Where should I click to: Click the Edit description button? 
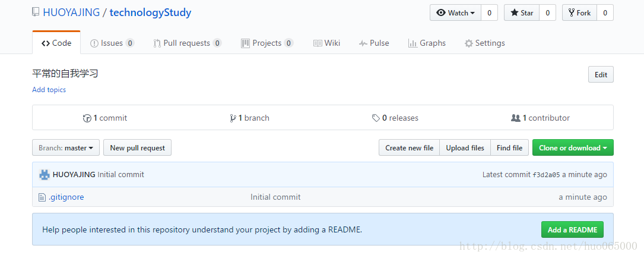[x=601, y=74]
